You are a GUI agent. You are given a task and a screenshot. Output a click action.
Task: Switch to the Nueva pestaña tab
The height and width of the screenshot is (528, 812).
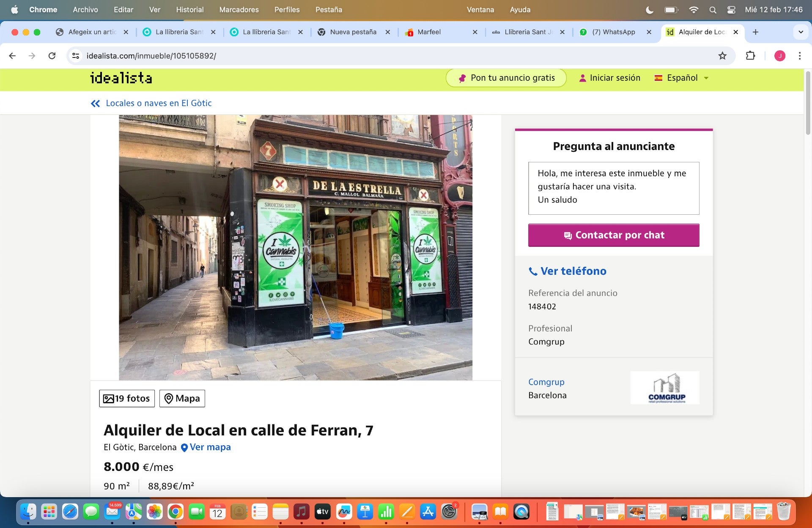[x=353, y=32]
